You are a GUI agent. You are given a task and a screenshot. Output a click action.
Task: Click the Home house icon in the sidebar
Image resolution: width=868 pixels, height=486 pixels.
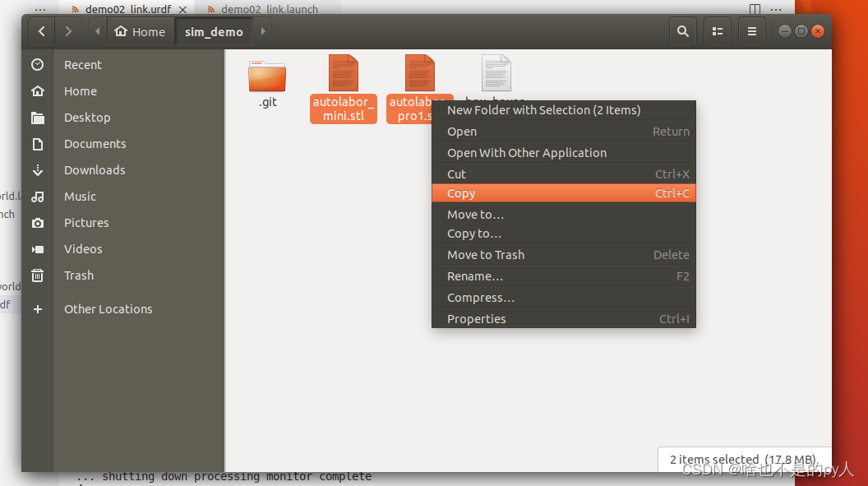coord(38,91)
